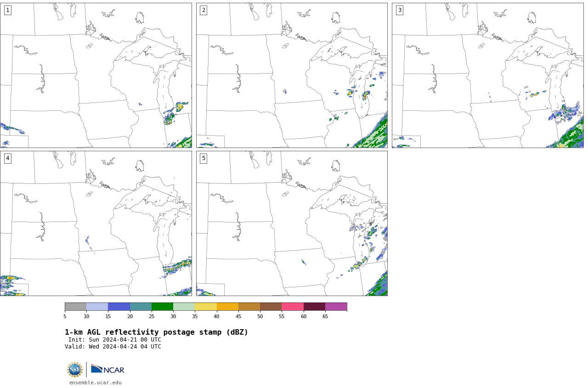Select the 'Valid: Wed 2024-04-24 04 UTC' line
The height and width of the screenshot is (388, 588).
(x=113, y=347)
